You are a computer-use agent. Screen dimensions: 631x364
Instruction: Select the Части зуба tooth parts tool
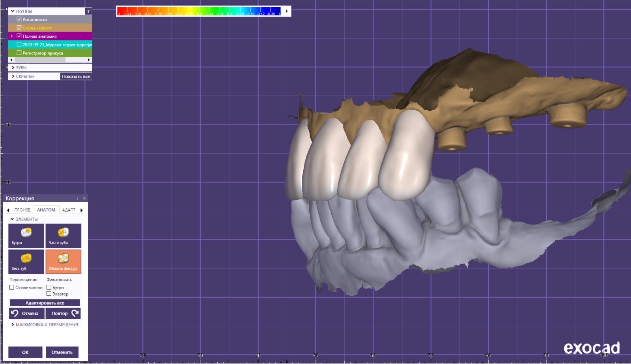63,236
